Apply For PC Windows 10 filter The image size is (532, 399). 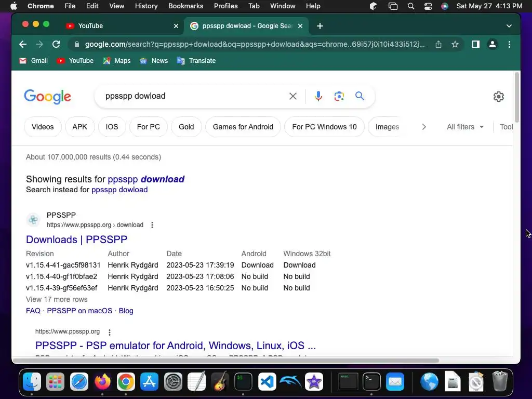coord(324,127)
